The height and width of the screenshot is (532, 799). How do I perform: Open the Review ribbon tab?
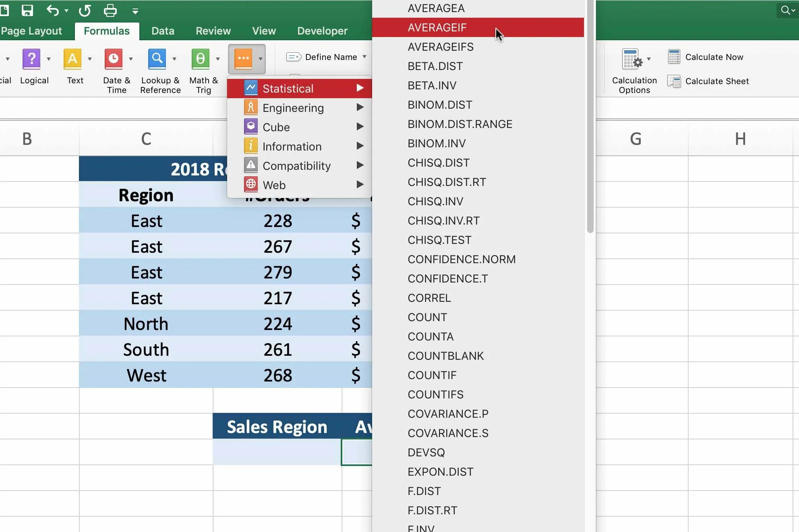click(x=213, y=31)
